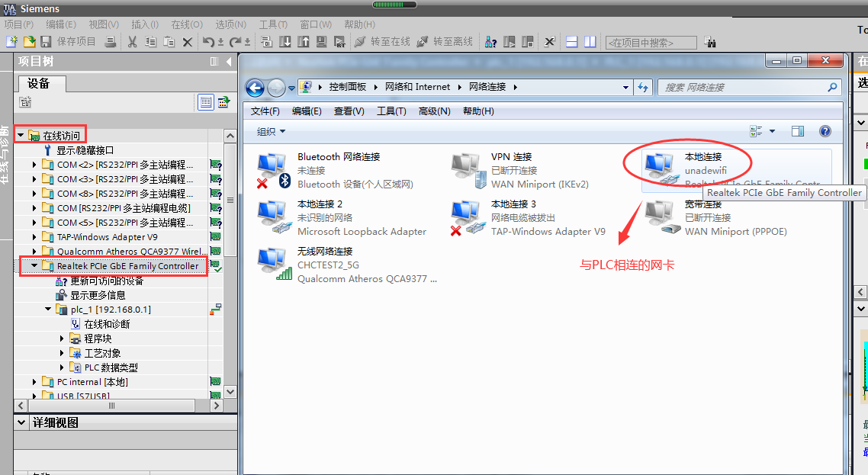
Task: Go online with 转至在线
Action: point(383,41)
